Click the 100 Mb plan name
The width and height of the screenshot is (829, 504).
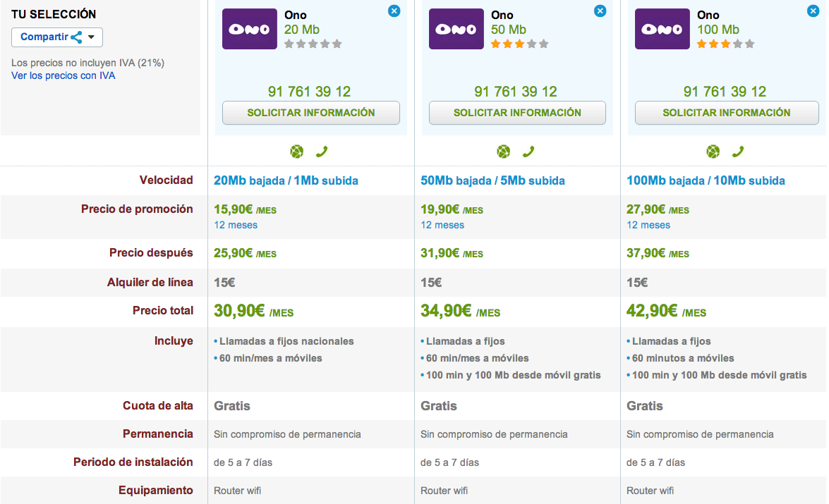718,30
